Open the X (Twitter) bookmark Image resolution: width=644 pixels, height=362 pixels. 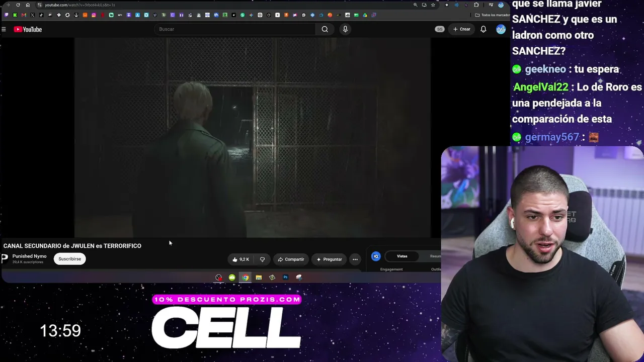(x=32, y=15)
